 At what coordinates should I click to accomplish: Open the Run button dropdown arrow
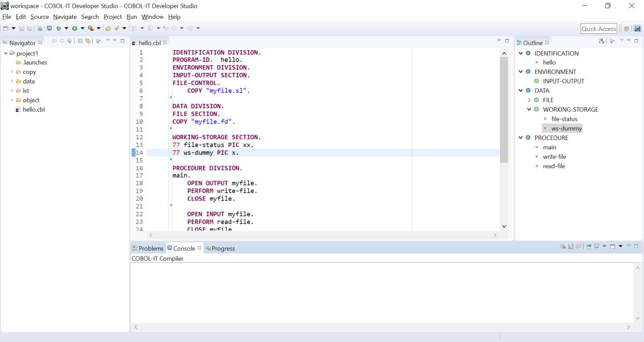[x=82, y=28]
